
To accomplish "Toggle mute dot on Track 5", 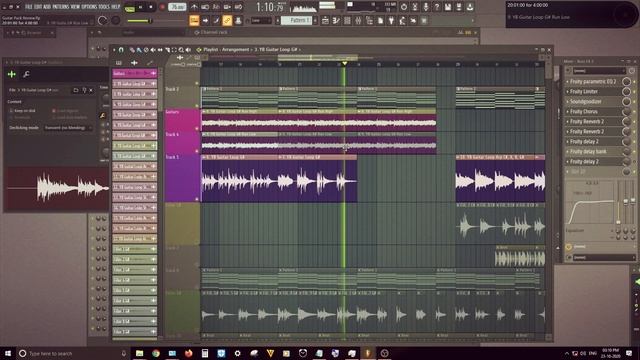I will coord(197,199).
